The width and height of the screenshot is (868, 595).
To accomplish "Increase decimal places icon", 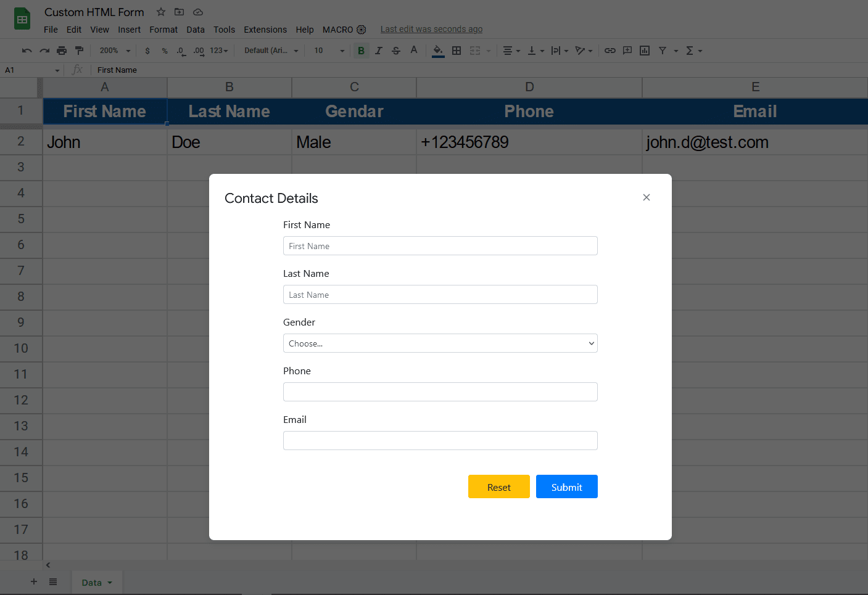I will click(x=199, y=51).
